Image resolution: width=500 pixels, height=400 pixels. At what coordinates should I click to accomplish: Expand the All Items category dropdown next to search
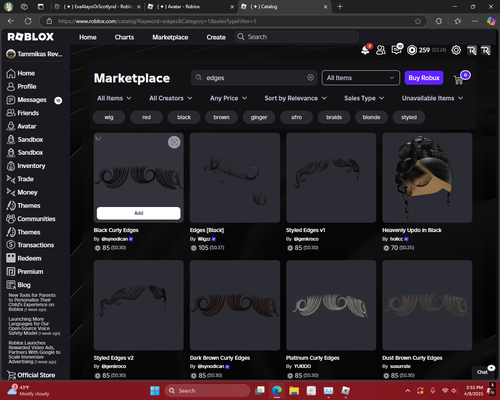pos(360,78)
